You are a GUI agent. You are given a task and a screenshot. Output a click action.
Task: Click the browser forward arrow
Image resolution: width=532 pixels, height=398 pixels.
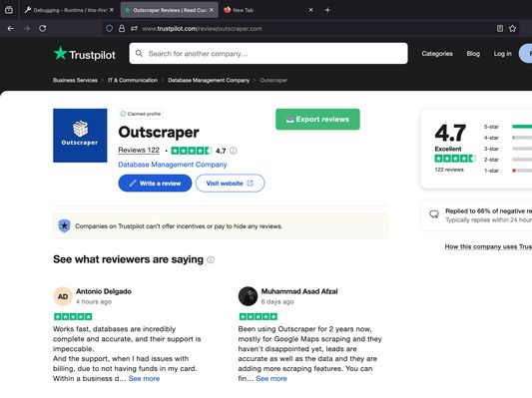pyautogui.click(x=27, y=29)
